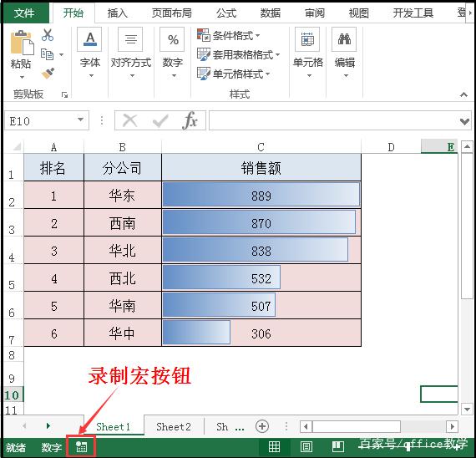The height and width of the screenshot is (458, 476).
Task: Select the 排名 header cell
Action: pos(53,168)
